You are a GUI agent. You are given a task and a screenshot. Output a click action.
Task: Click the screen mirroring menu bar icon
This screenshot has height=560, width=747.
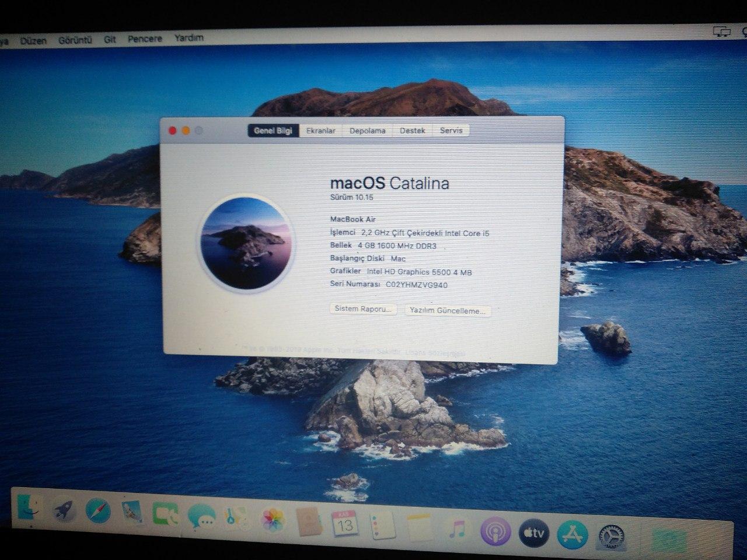click(722, 32)
